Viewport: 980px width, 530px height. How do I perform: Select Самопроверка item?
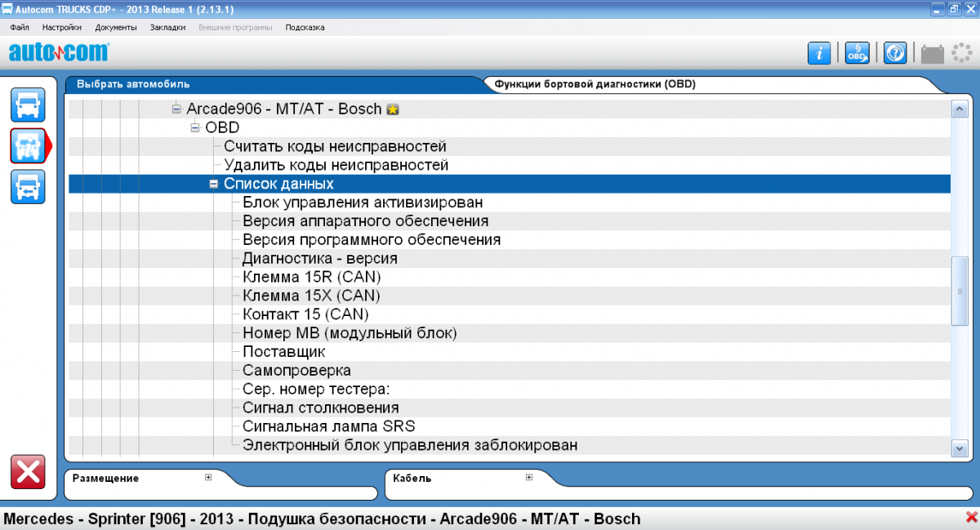click(x=296, y=371)
